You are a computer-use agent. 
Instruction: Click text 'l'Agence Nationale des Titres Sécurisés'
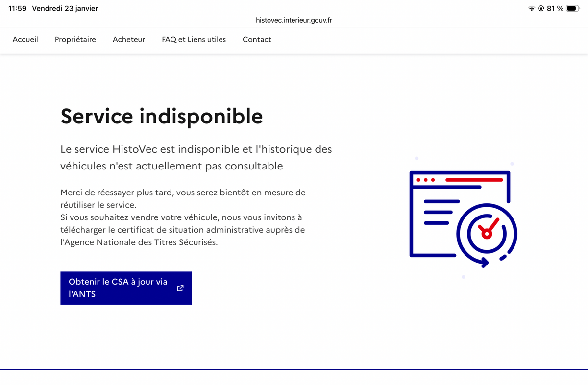pos(139,242)
